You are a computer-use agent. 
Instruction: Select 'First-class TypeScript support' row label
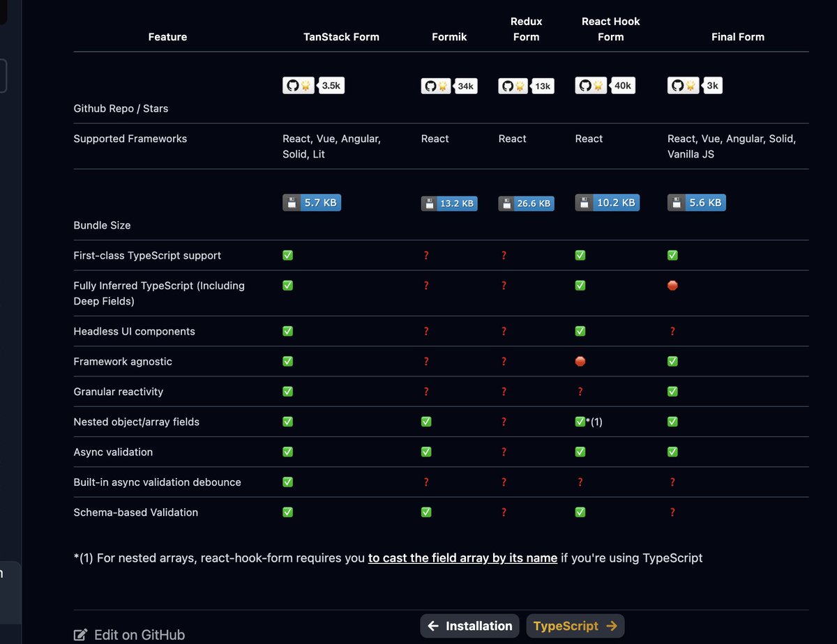(147, 256)
